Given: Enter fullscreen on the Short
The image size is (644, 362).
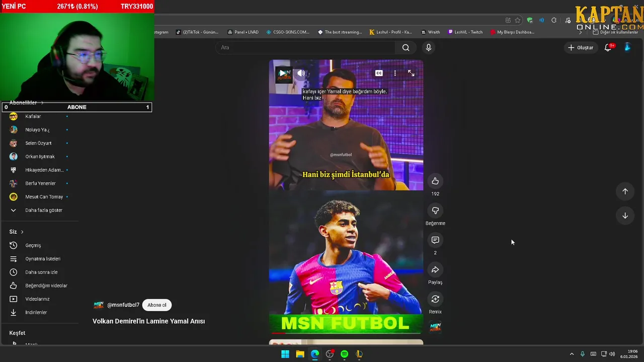Looking at the screenshot, I should [411, 73].
